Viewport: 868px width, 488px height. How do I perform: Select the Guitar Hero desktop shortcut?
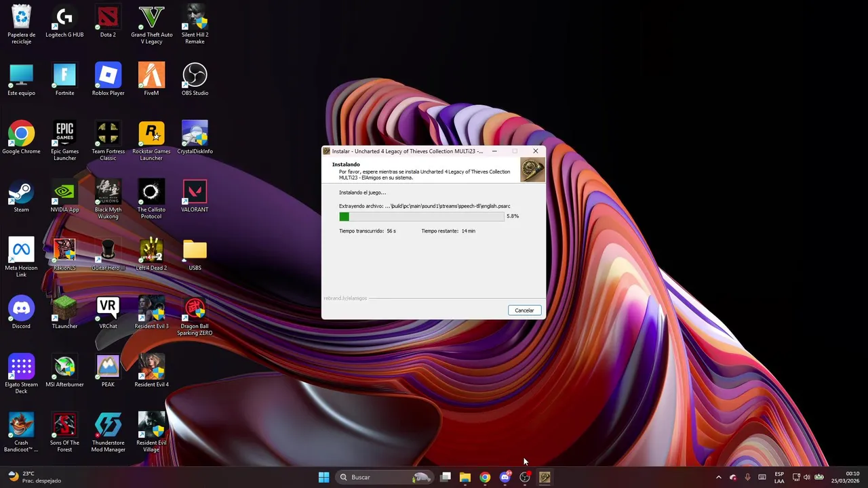pos(108,255)
